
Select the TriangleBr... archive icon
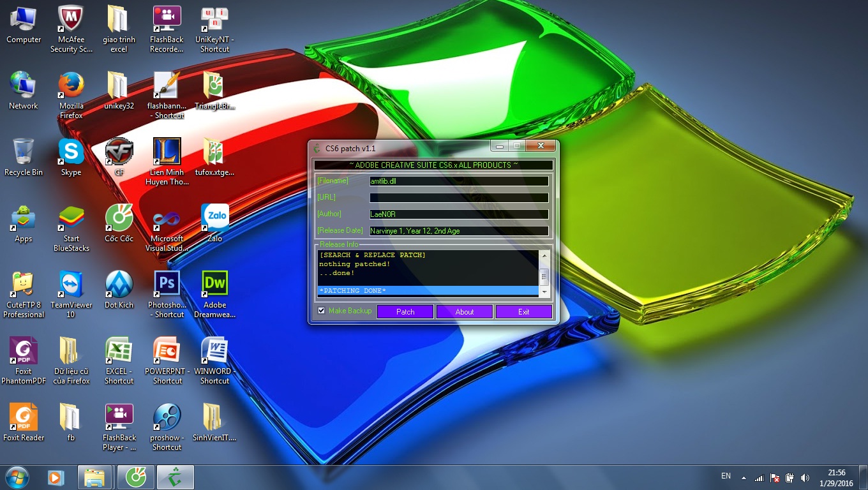coord(214,91)
